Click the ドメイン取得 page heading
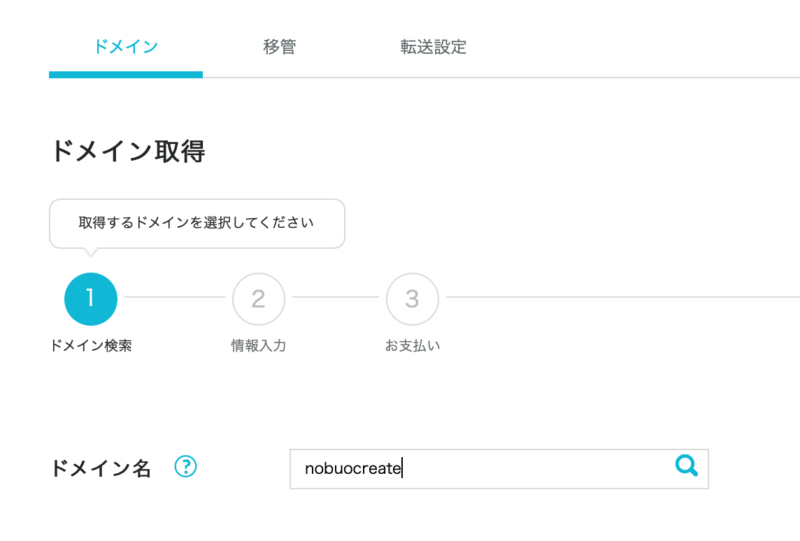This screenshot has width=800, height=541. coord(128,151)
